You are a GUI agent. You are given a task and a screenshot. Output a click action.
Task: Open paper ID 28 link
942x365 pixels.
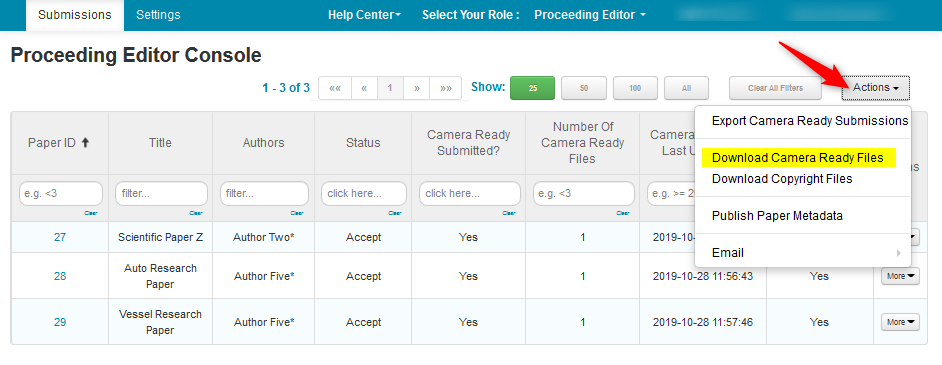click(x=59, y=276)
